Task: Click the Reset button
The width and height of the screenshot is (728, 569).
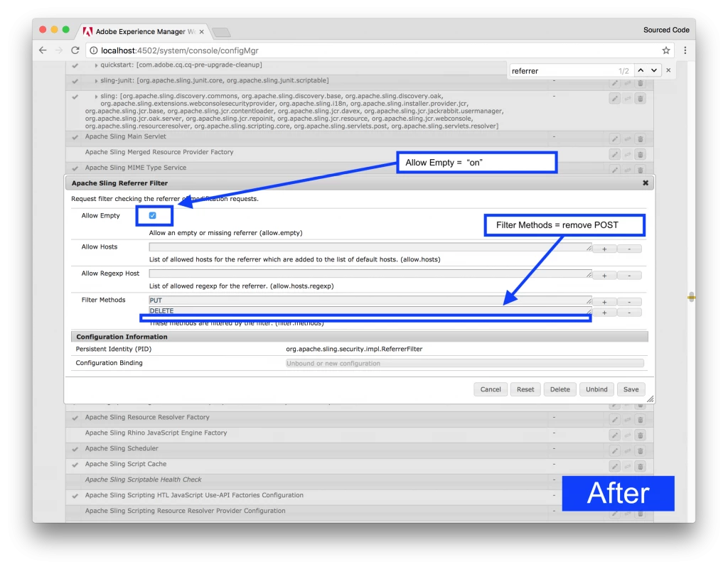Action: [x=525, y=389]
